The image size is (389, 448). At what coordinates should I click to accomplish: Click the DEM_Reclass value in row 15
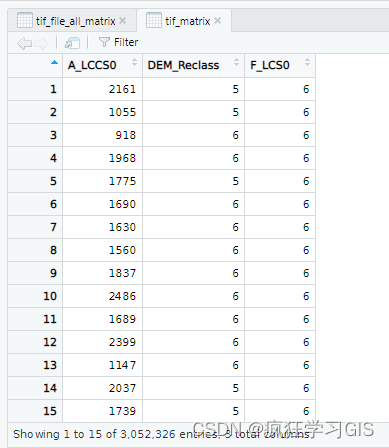point(193,411)
